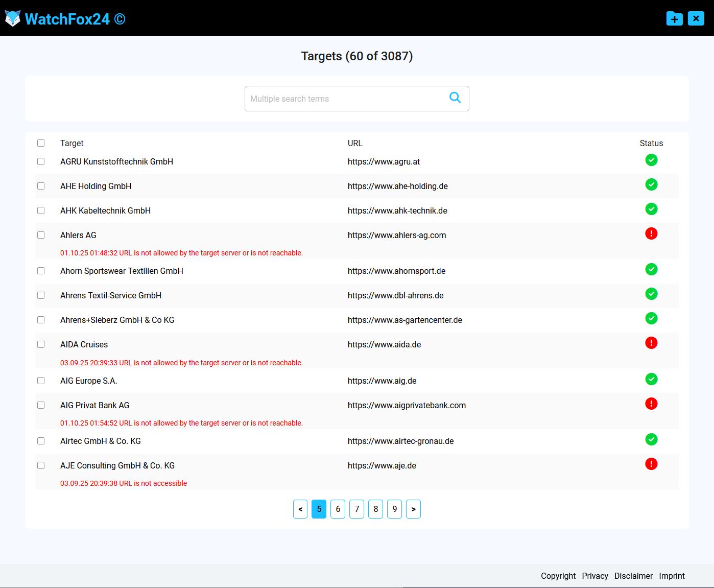Viewport: 714px width, 588px height.
Task: Go to next pagination page arrow
Action: tap(413, 509)
